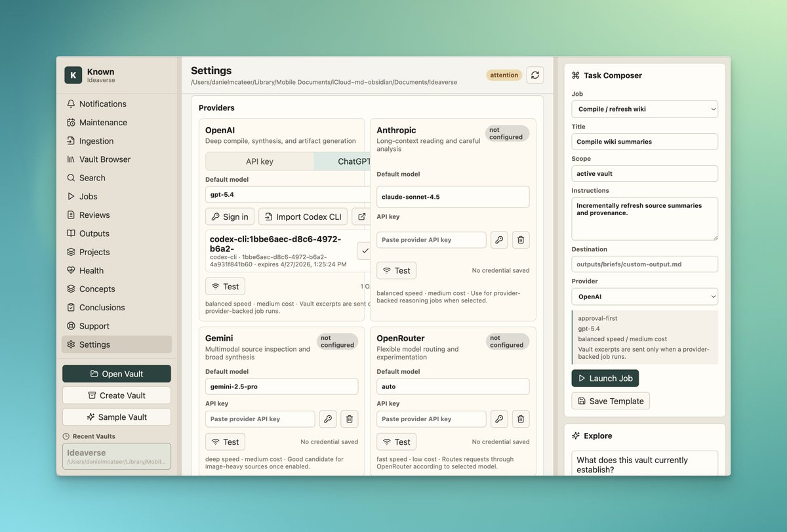
Task: Switch to API key tab in OpenAI
Action: pyautogui.click(x=260, y=161)
